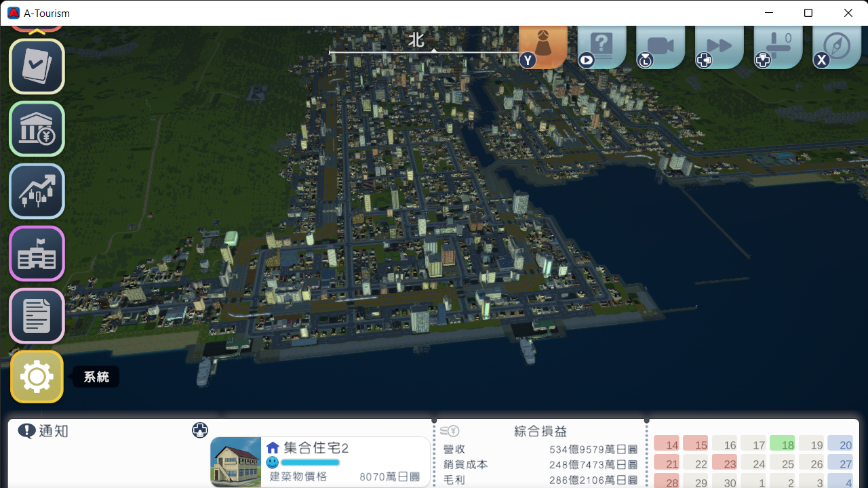
Task: Open the bank finance menu
Action: pyautogui.click(x=37, y=129)
